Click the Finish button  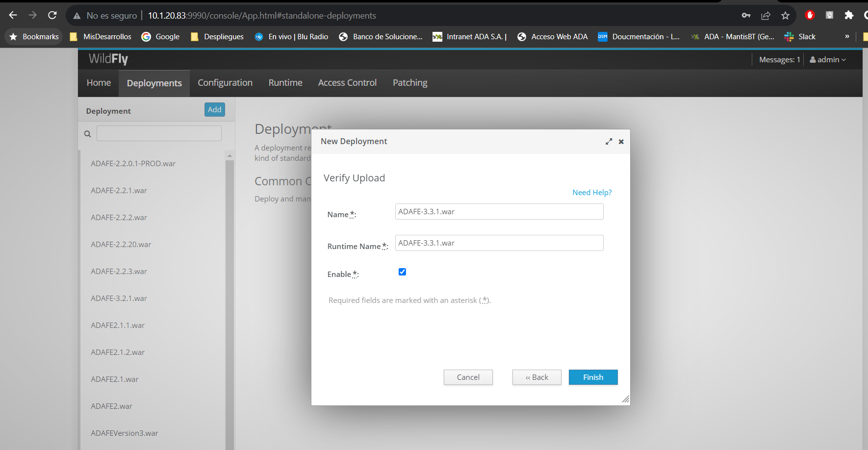pyautogui.click(x=593, y=377)
